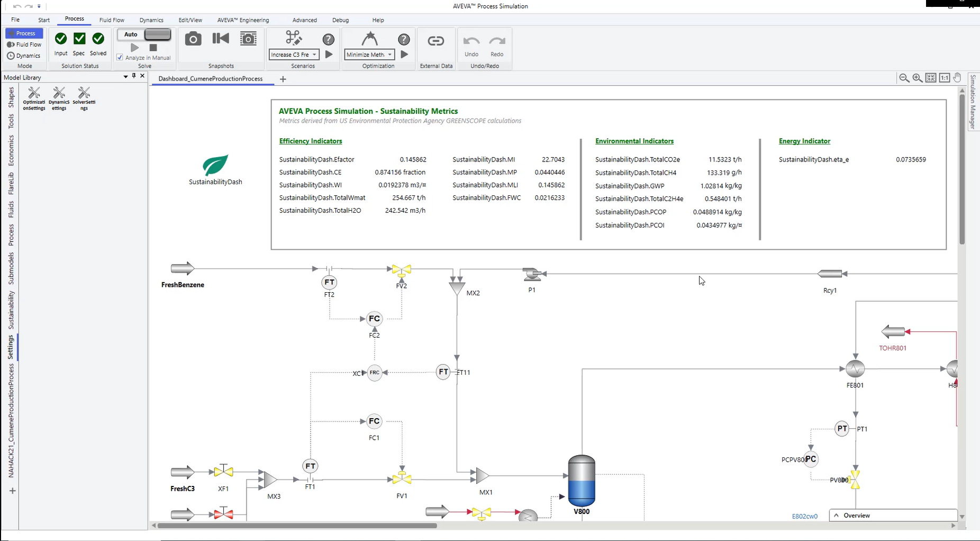Viewport: 980px width, 541px height.
Task: Open the Fluid Flow ribbon tab
Action: 112,20
